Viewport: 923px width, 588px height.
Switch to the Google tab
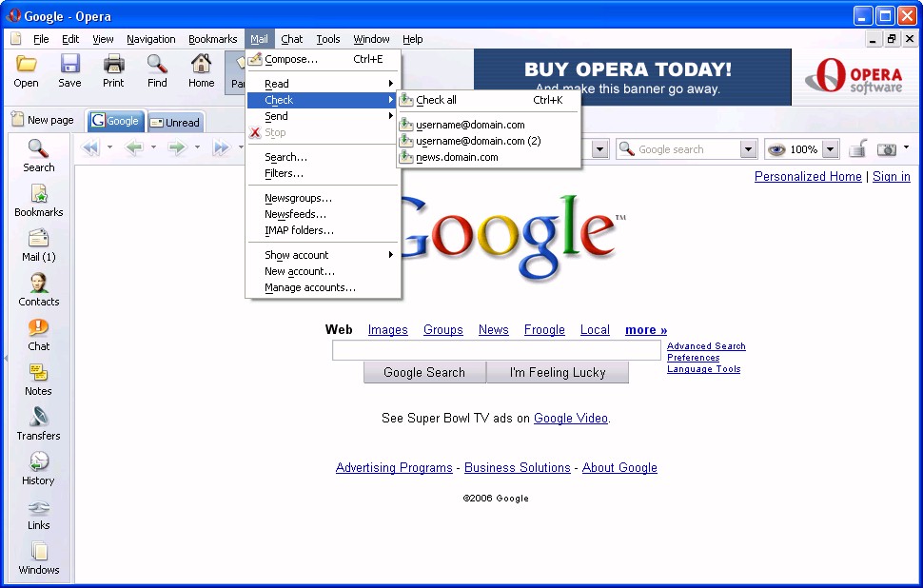[116, 121]
